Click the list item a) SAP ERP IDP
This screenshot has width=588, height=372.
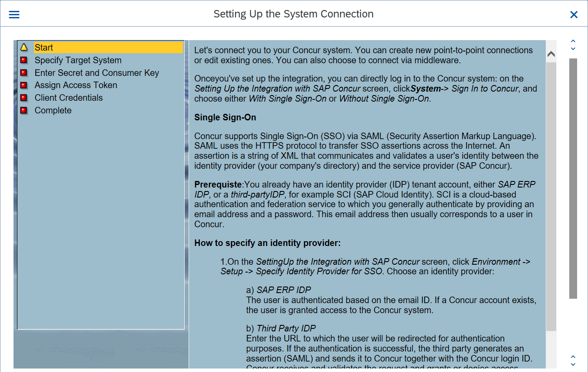pyautogui.click(x=279, y=290)
